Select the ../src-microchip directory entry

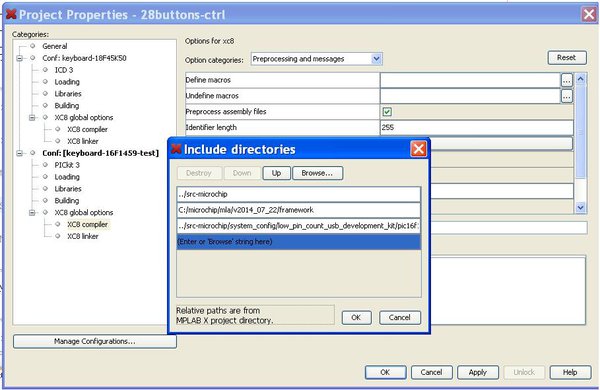pyautogui.click(x=298, y=194)
